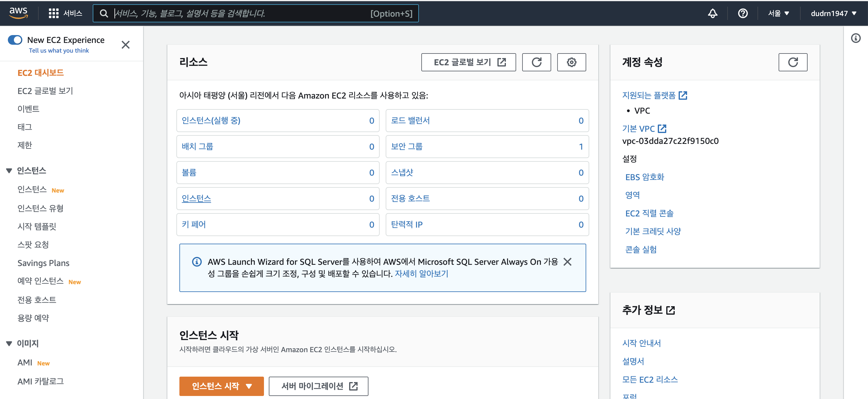Refresh the 리소스 panel

536,62
